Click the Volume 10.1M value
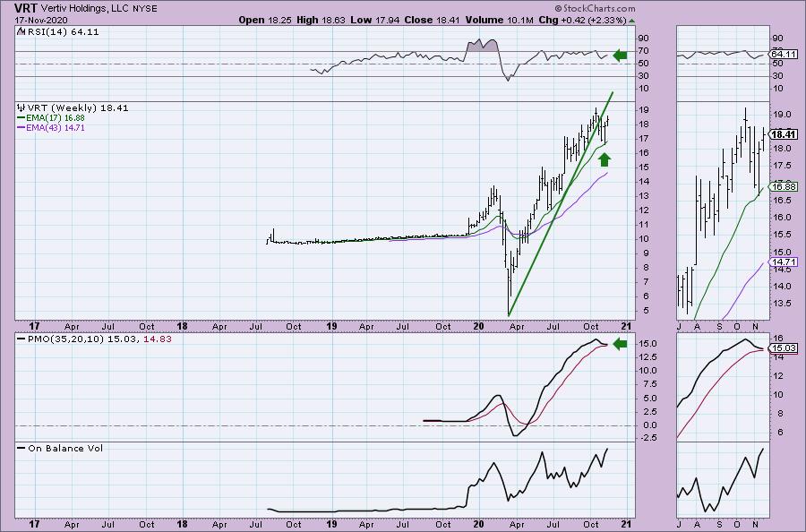The image size is (806, 532). (499, 20)
